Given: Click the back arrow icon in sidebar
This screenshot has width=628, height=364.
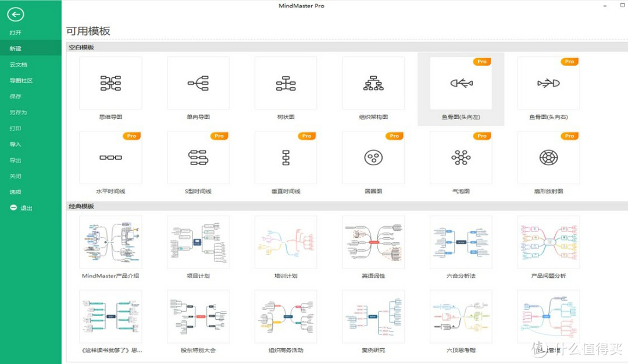Looking at the screenshot, I should point(16,15).
